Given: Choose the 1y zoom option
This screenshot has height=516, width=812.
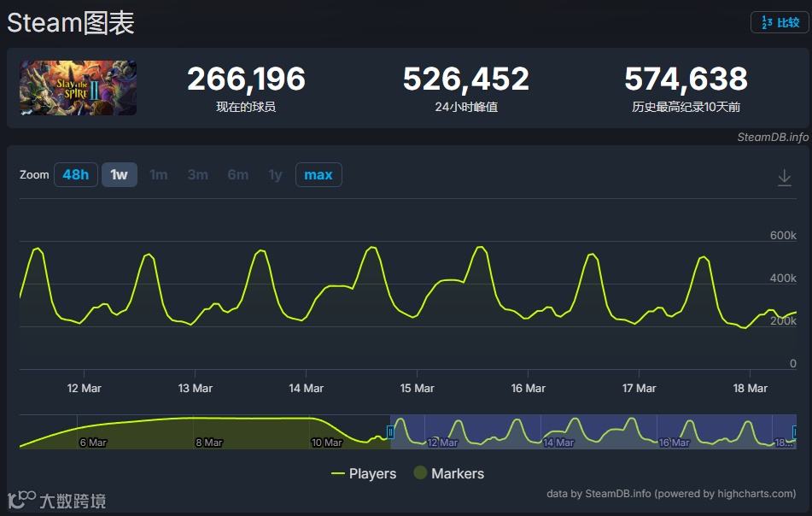Looking at the screenshot, I should pyautogui.click(x=275, y=174).
